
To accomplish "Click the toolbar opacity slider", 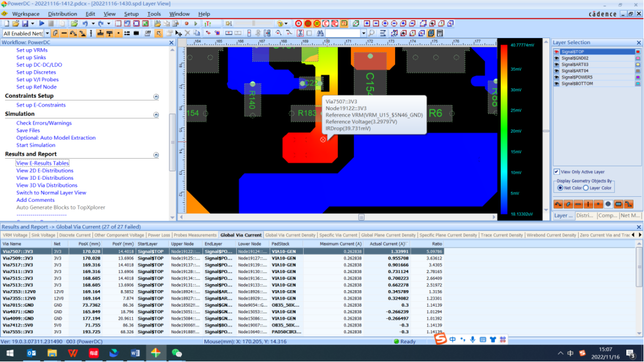I will 253,23.
